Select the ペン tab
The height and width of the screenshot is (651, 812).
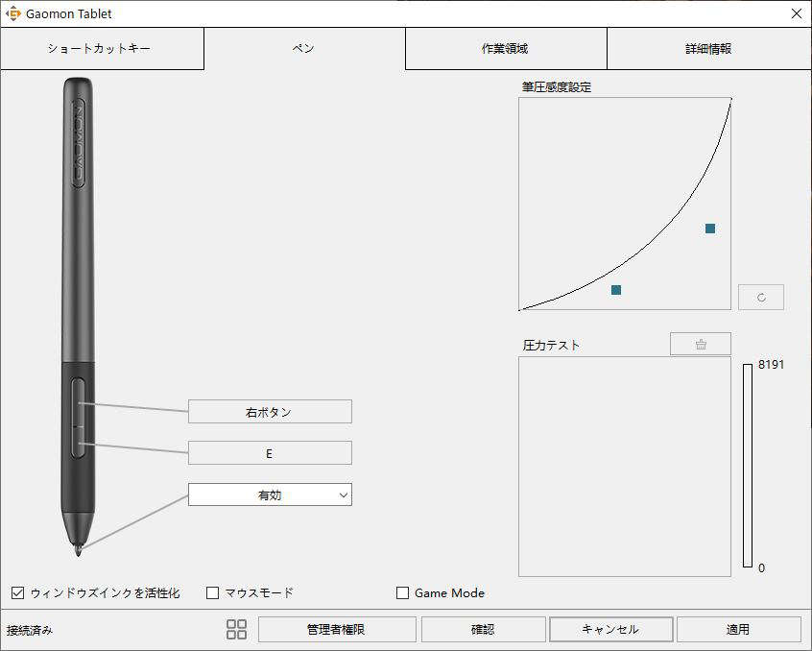click(x=304, y=49)
